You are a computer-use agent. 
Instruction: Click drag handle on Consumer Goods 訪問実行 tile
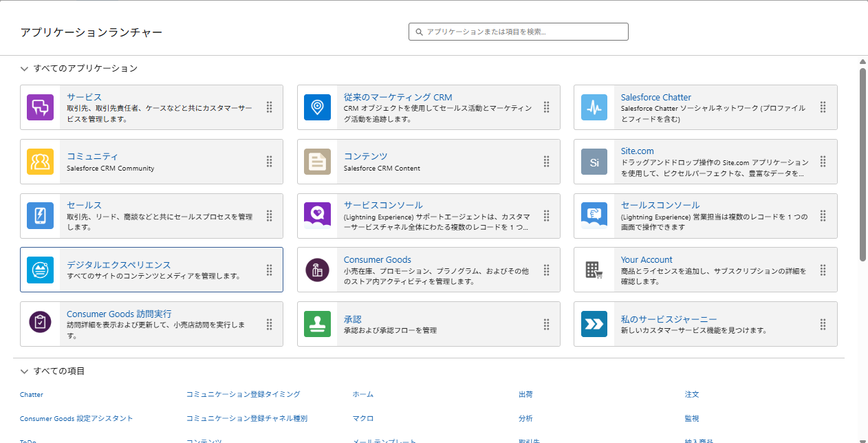270,323
